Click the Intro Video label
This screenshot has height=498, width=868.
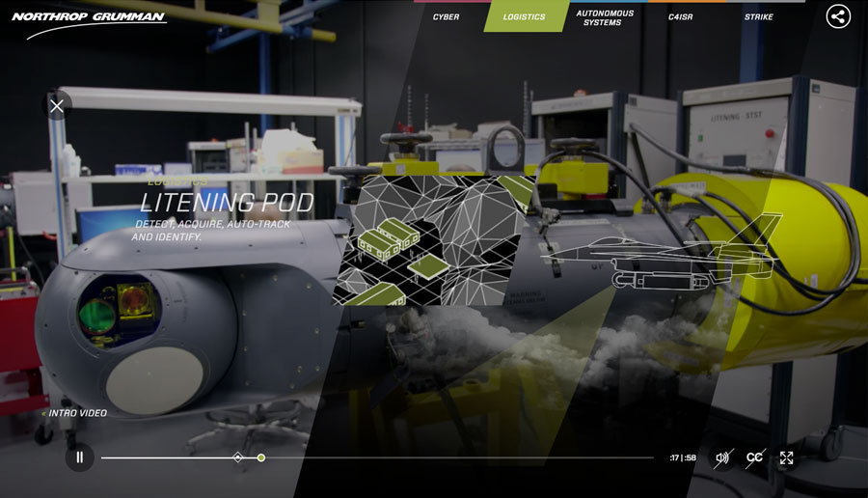pos(77,413)
